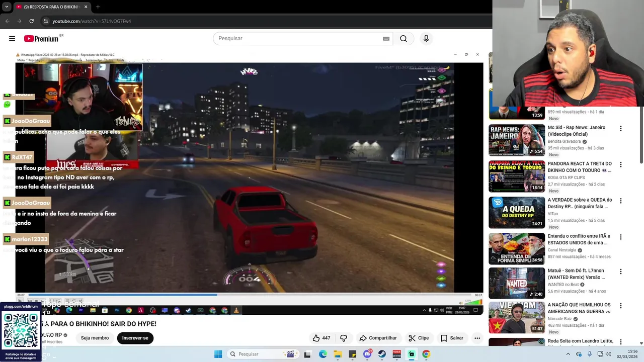Click A QUEDA do Destiny thumbnail 24:21

tap(517, 213)
